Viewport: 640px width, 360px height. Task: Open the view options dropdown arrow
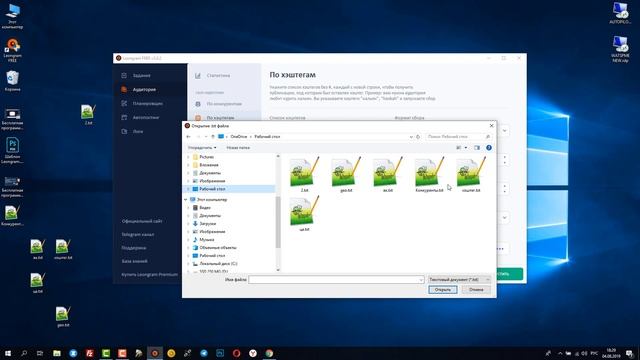[x=466, y=148]
